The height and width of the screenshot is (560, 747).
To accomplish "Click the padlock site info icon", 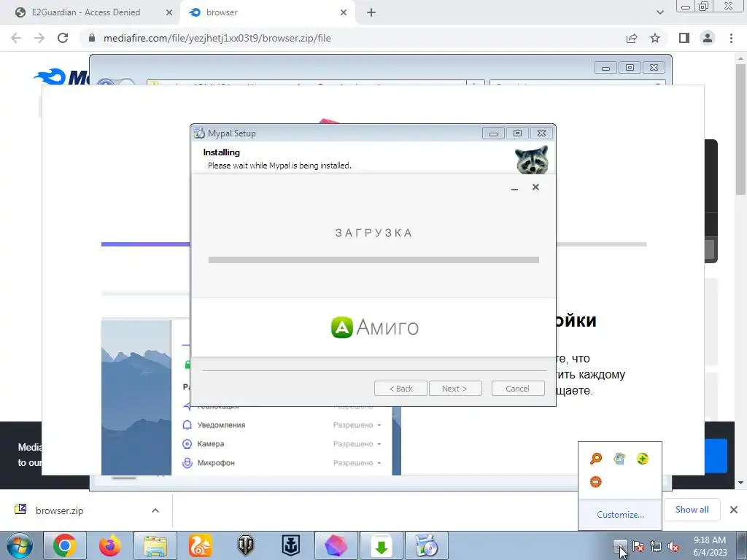I will 92,38.
